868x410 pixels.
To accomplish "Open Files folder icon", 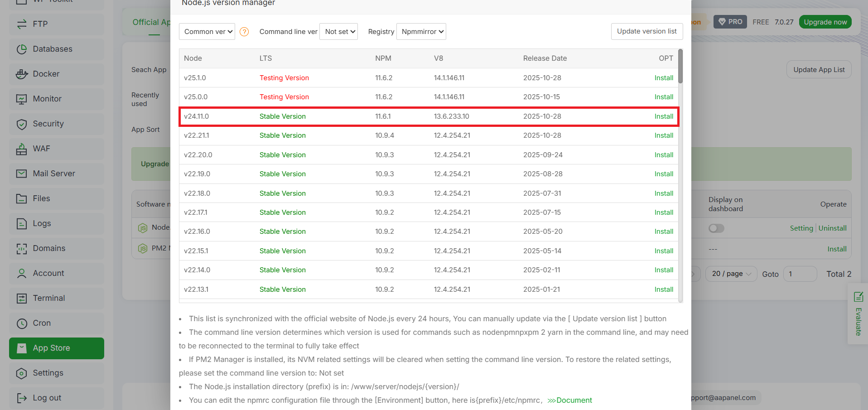I will tap(21, 198).
